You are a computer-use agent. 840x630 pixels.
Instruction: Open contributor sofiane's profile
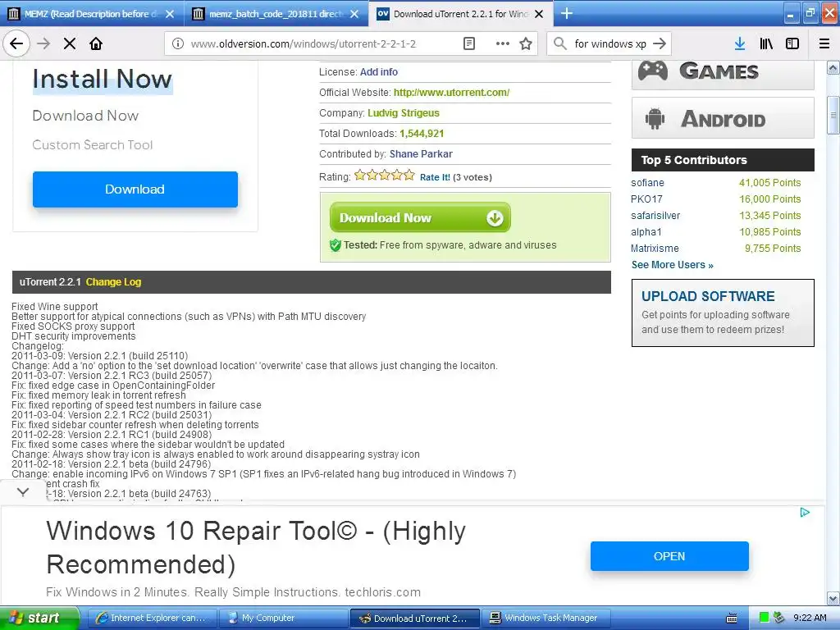pyautogui.click(x=647, y=183)
